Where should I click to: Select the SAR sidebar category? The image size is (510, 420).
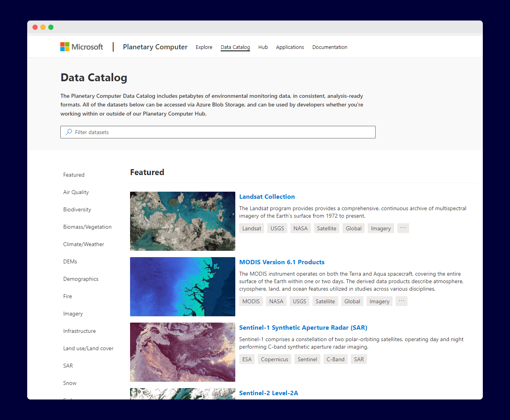(x=68, y=366)
